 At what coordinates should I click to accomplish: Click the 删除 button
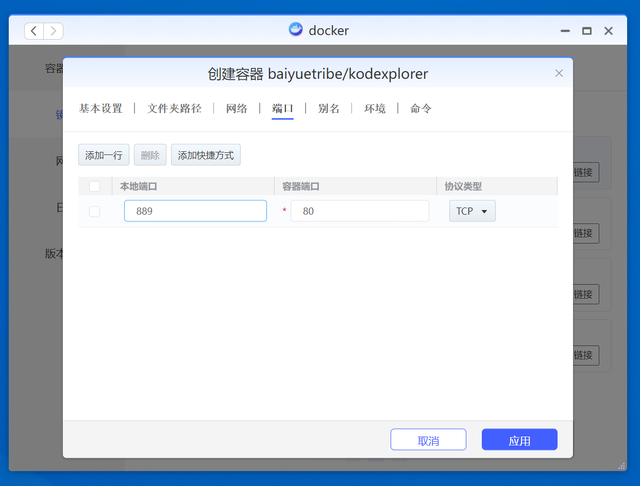click(x=150, y=155)
